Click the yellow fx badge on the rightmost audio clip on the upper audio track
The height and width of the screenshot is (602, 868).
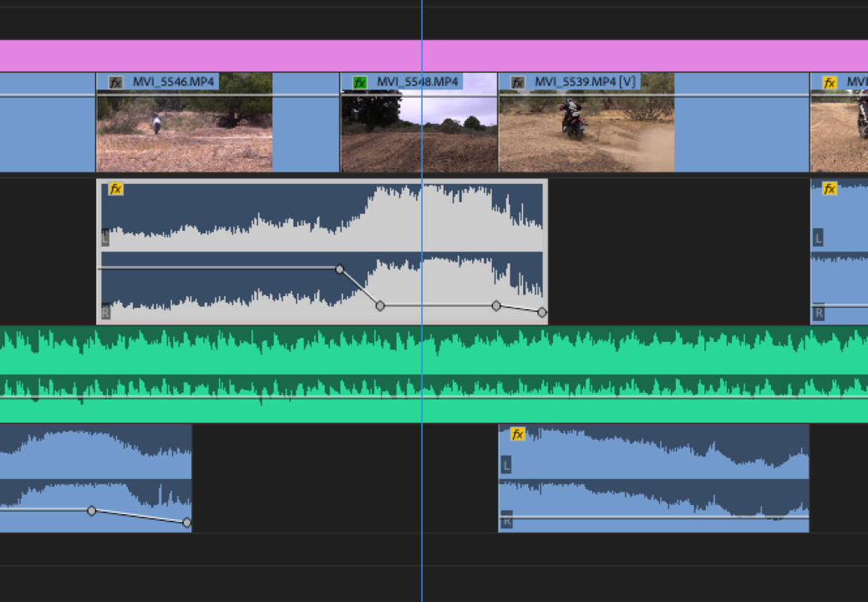point(830,189)
